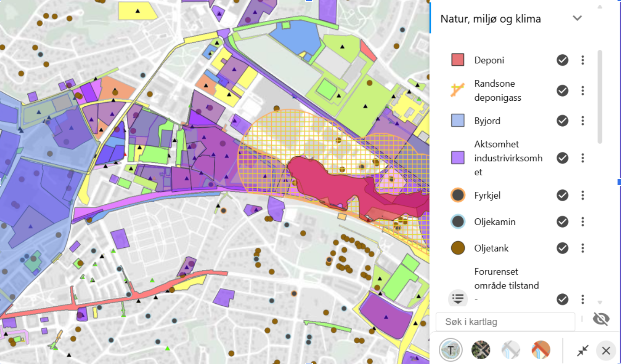Open the Oljekamin layer options menu
621x364 pixels.
point(583,222)
